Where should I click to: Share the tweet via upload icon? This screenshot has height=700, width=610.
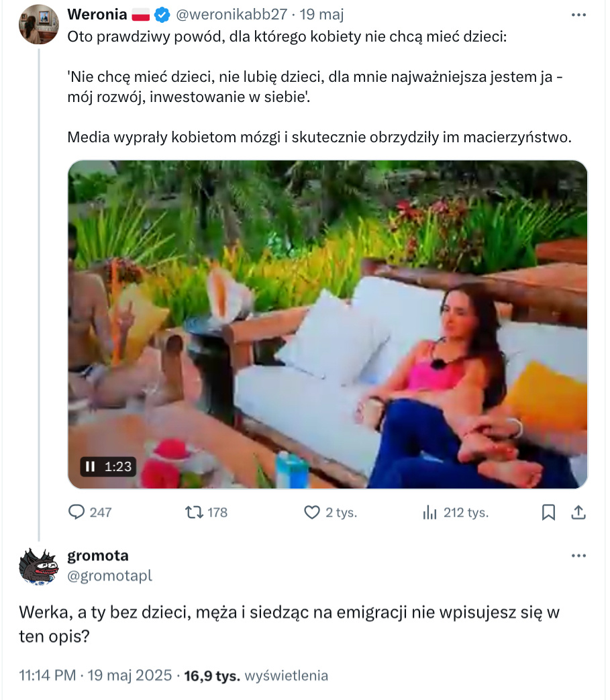tap(578, 512)
